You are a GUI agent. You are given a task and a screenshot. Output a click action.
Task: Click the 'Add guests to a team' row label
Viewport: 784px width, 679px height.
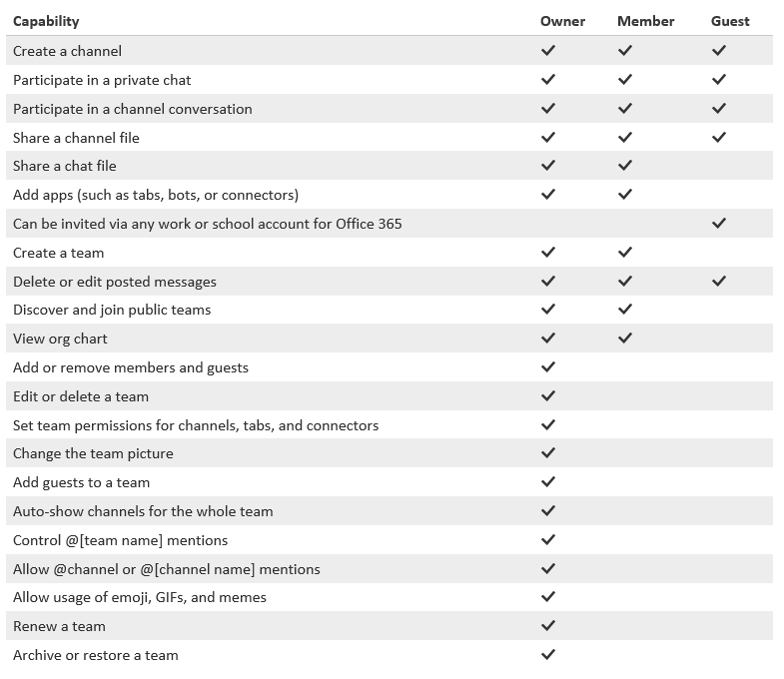pyautogui.click(x=82, y=482)
